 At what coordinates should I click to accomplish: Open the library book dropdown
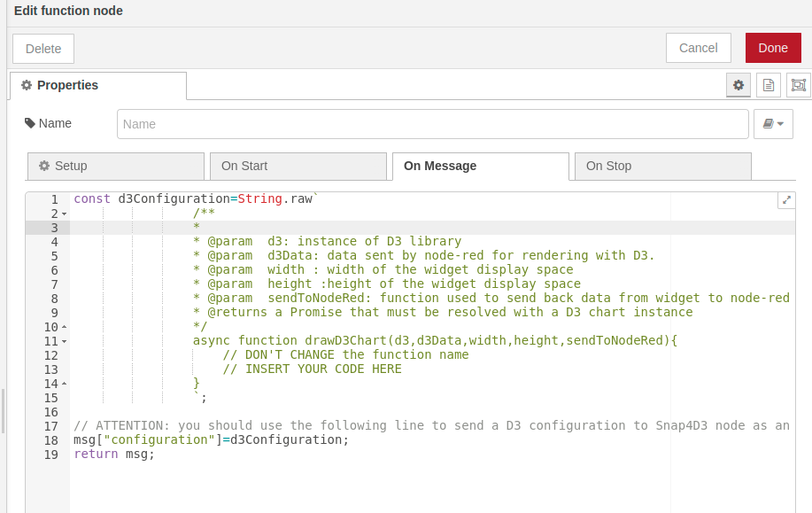[773, 124]
